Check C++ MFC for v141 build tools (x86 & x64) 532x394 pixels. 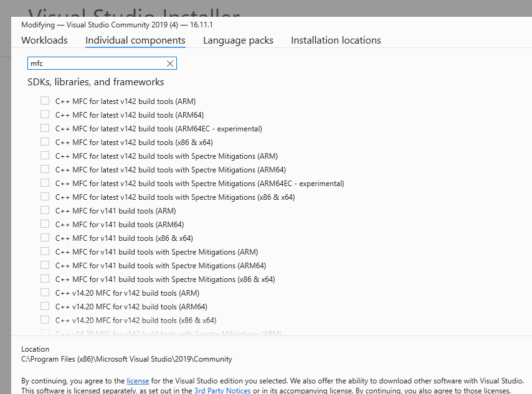pos(45,238)
